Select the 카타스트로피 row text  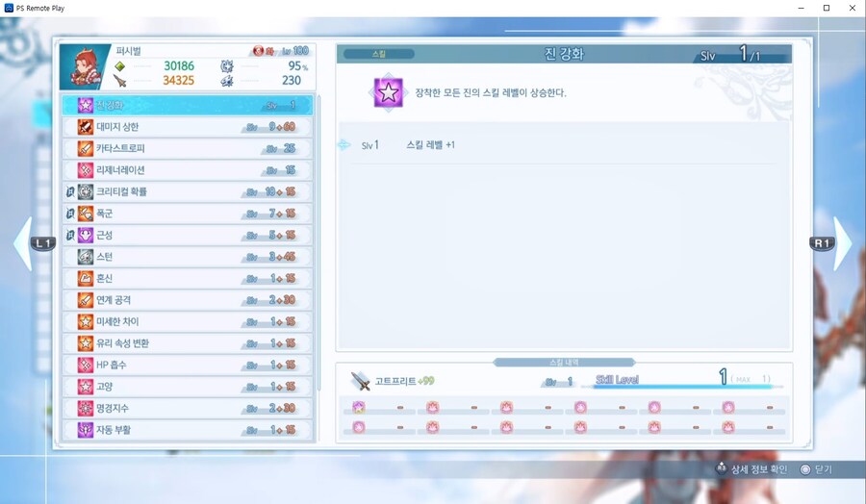[120, 148]
